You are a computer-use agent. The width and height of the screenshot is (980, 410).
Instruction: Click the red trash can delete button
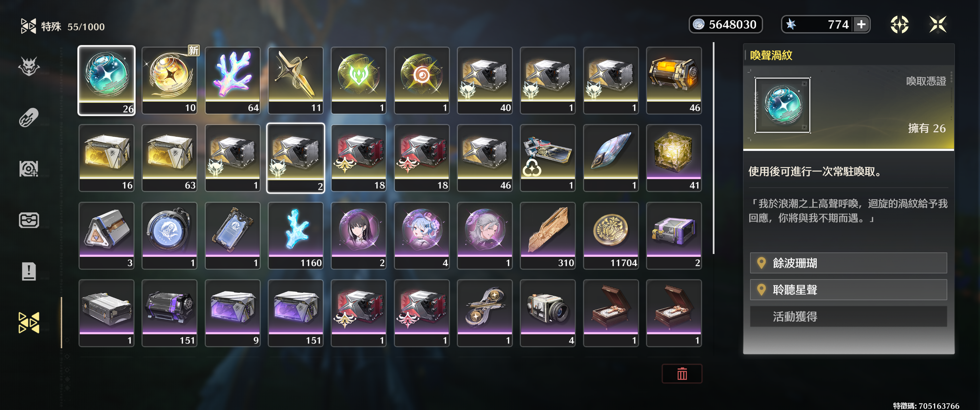(x=682, y=374)
